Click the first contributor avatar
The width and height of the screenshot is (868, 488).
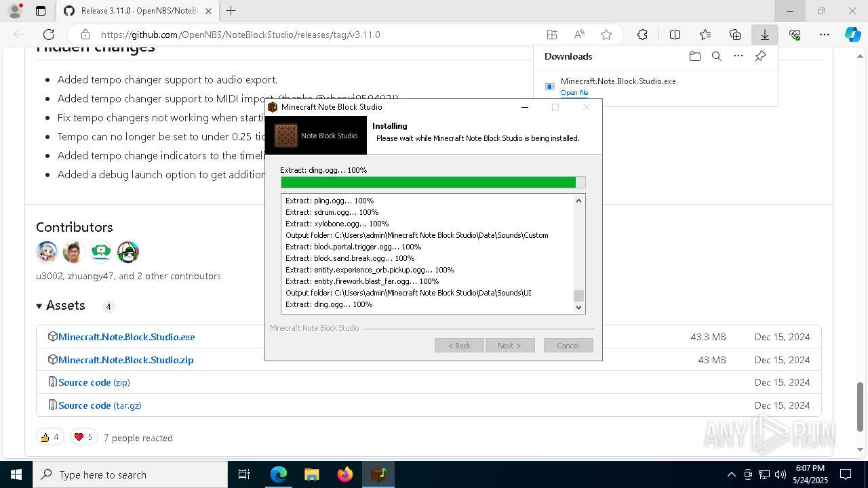coord(47,252)
